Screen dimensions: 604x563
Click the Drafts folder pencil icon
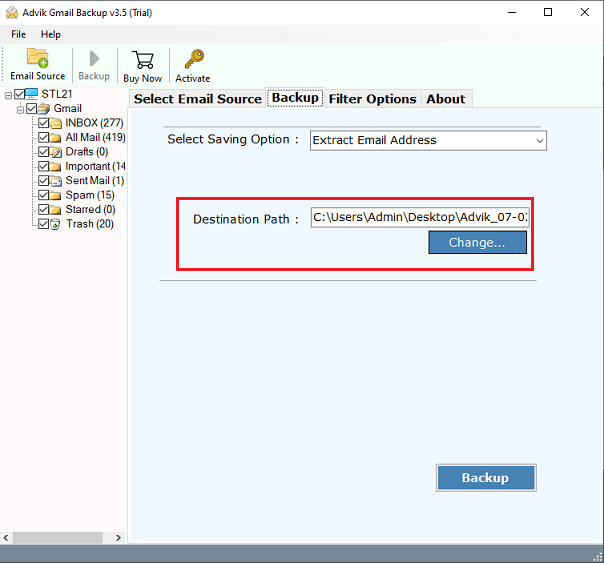click(56, 152)
